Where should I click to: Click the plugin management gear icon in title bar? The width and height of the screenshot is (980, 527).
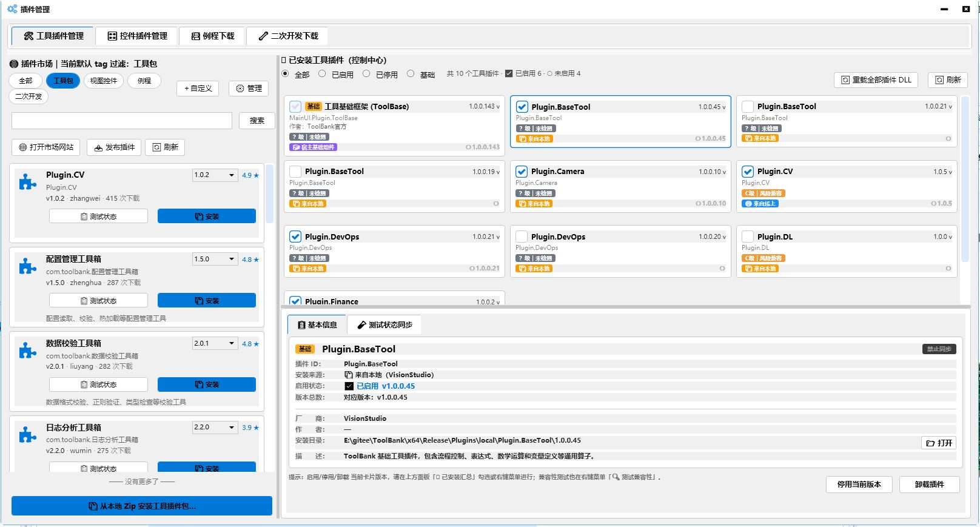(x=12, y=9)
